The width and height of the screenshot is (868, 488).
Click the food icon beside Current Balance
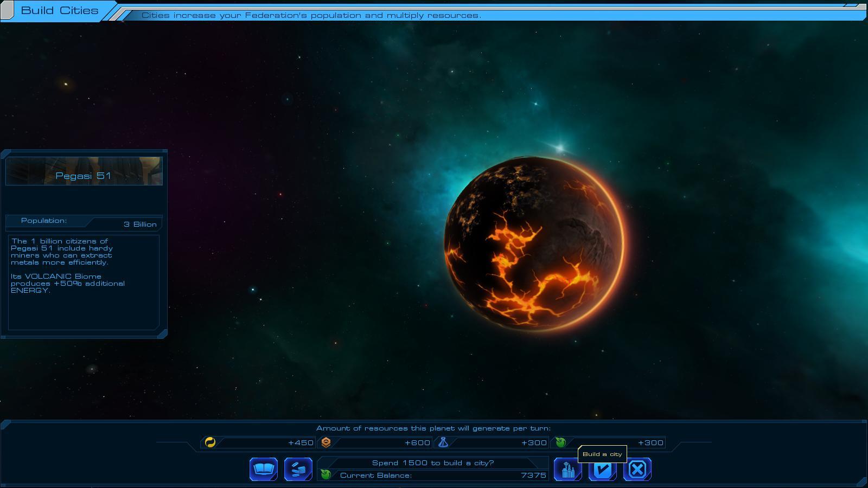click(326, 475)
